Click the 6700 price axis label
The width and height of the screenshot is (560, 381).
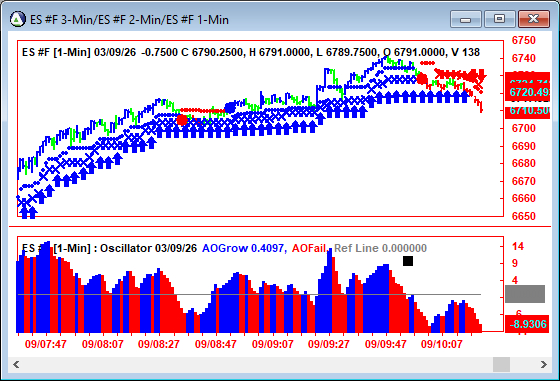[524, 128]
